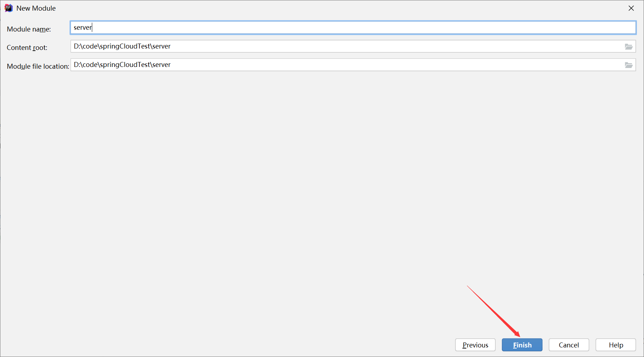This screenshot has width=644, height=357.
Task: Click the Finish button
Action: 522,345
